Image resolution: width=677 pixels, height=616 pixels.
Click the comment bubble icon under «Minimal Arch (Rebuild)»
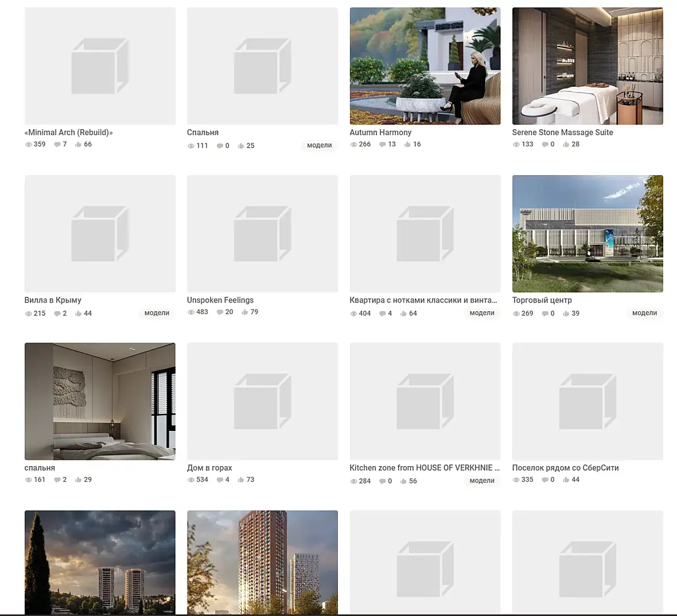pos(57,144)
